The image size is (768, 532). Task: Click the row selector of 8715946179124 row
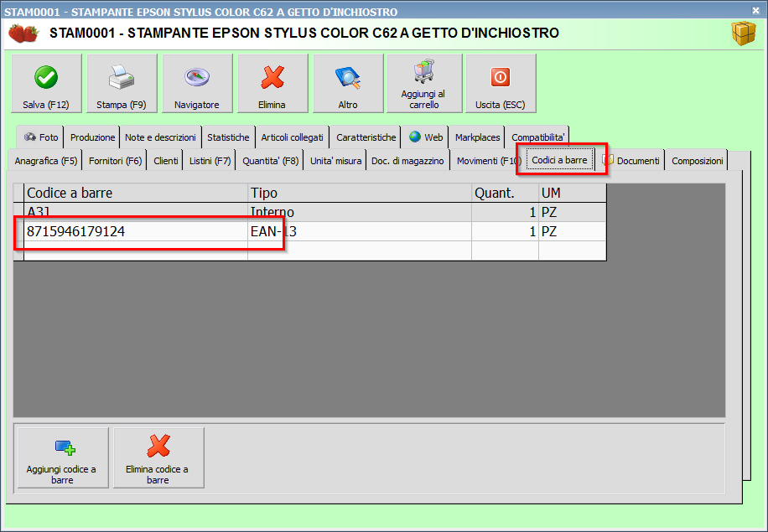[x=18, y=231]
